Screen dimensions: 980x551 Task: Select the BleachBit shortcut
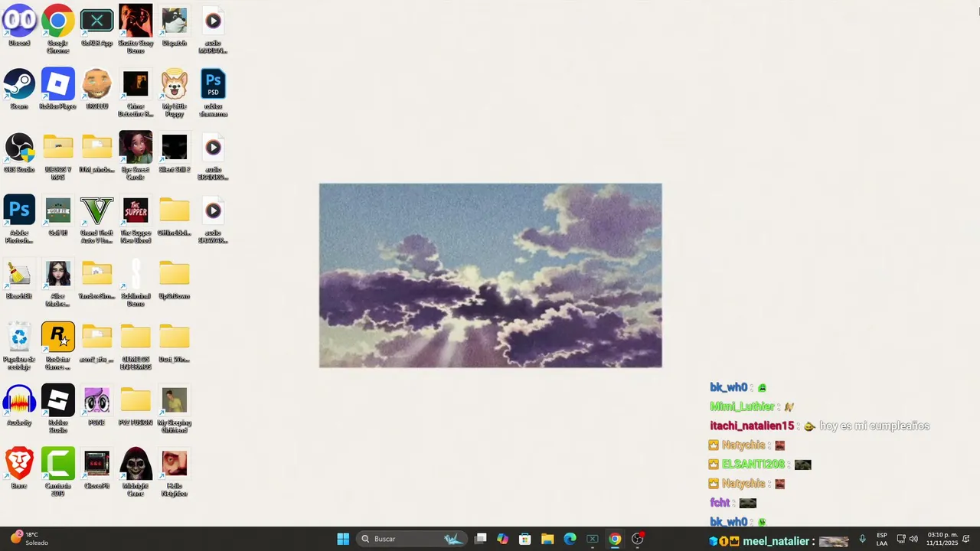point(19,279)
